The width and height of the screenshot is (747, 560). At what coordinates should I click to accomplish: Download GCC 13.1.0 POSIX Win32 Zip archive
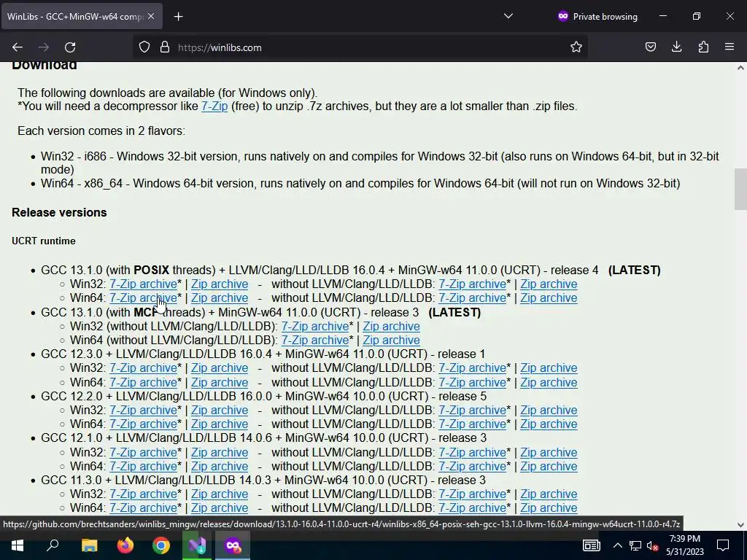tap(220, 284)
